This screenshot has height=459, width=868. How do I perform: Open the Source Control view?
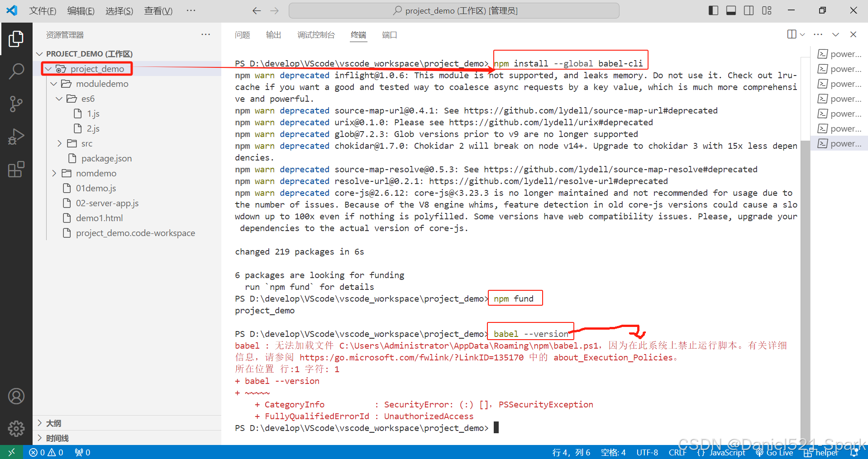16,104
